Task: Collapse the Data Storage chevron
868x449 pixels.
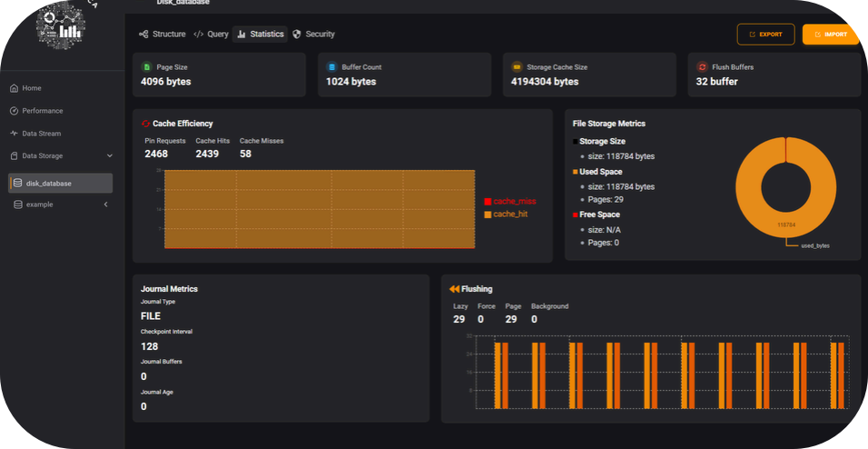Action: tap(110, 155)
